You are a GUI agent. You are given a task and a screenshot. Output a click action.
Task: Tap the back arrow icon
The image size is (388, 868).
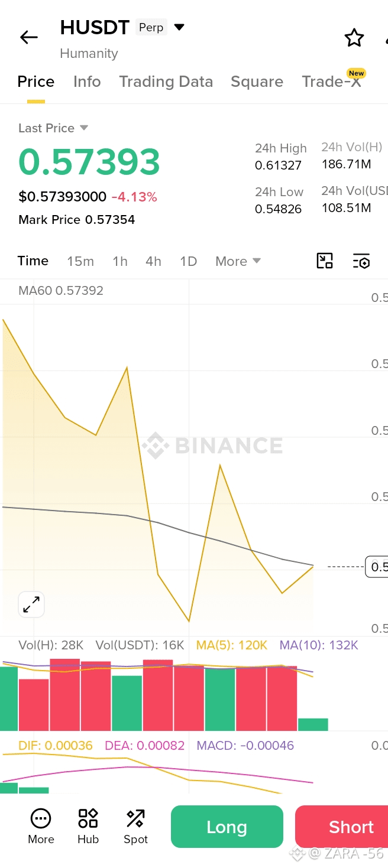[x=28, y=38]
